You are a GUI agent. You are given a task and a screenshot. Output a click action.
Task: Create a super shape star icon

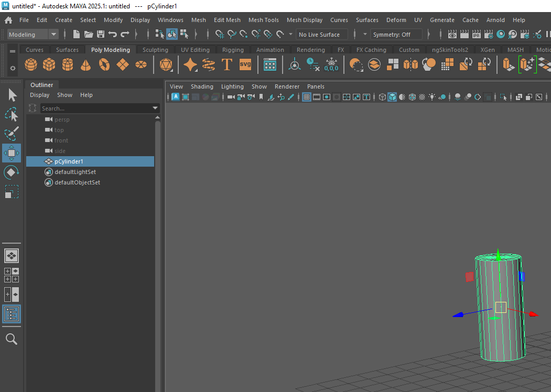pyautogui.click(x=190, y=64)
